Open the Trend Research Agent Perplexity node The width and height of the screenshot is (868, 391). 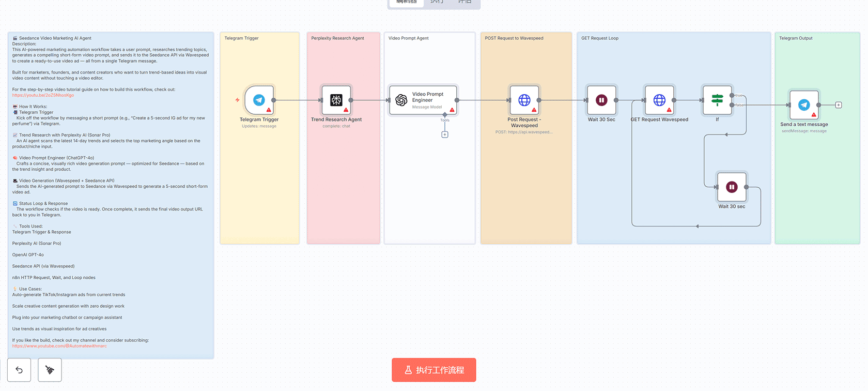[x=336, y=100]
